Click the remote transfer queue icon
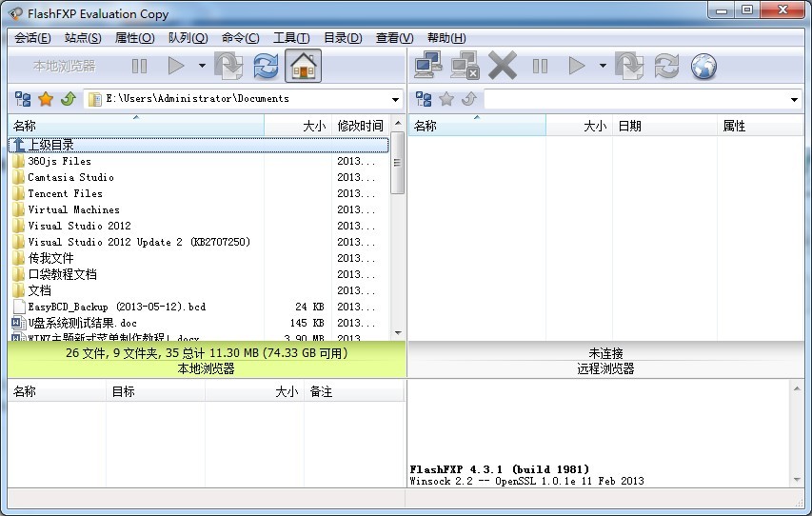Viewport: 812px width, 516px height. 629,66
